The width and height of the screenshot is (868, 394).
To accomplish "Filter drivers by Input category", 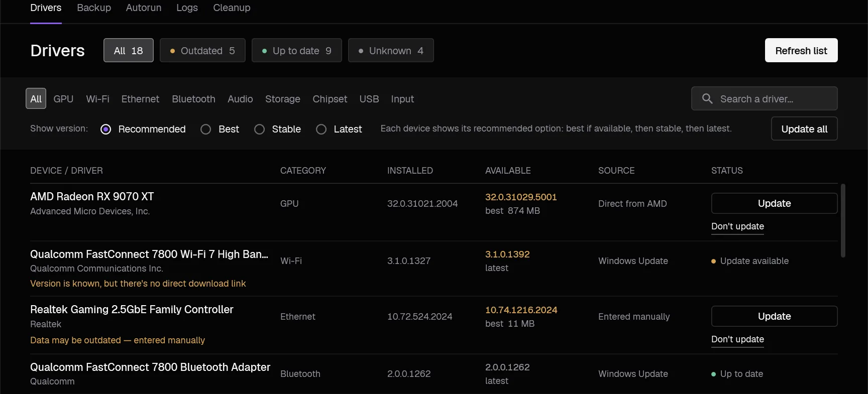I will coord(402,99).
